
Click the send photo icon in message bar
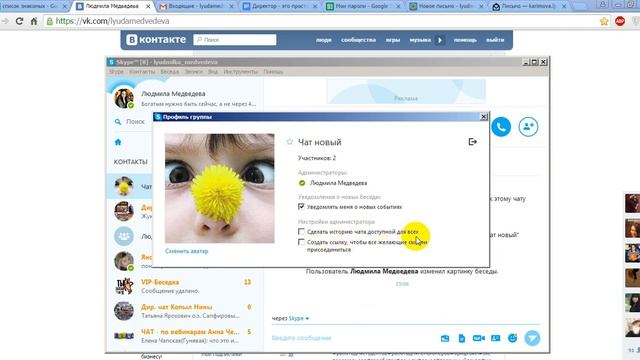(x=445, y=338)
